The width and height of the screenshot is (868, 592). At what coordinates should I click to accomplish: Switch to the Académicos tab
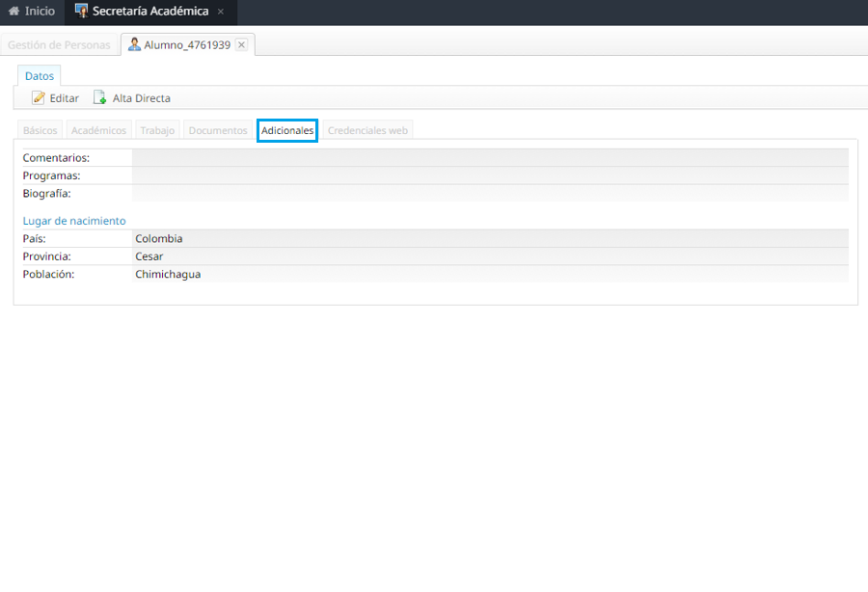coord(98,130)
